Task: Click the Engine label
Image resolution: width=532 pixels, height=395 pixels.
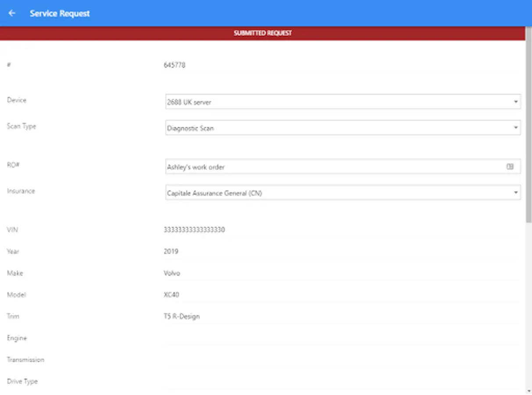Action: tap(17, 338)
